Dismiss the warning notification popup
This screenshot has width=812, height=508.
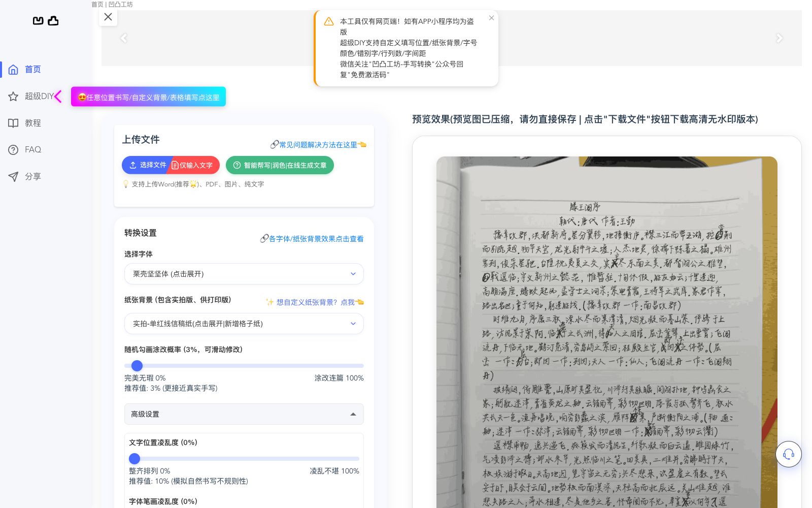click(x=491, y=18)
